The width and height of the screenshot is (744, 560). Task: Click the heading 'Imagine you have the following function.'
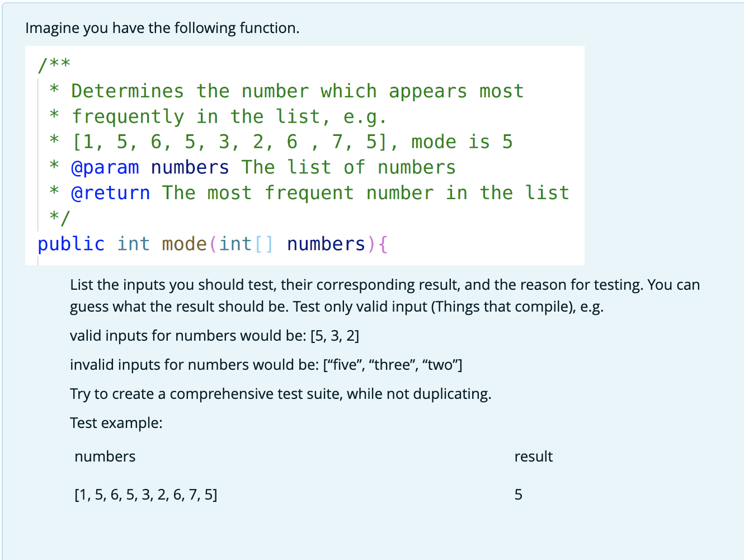(x=163, y=27)
